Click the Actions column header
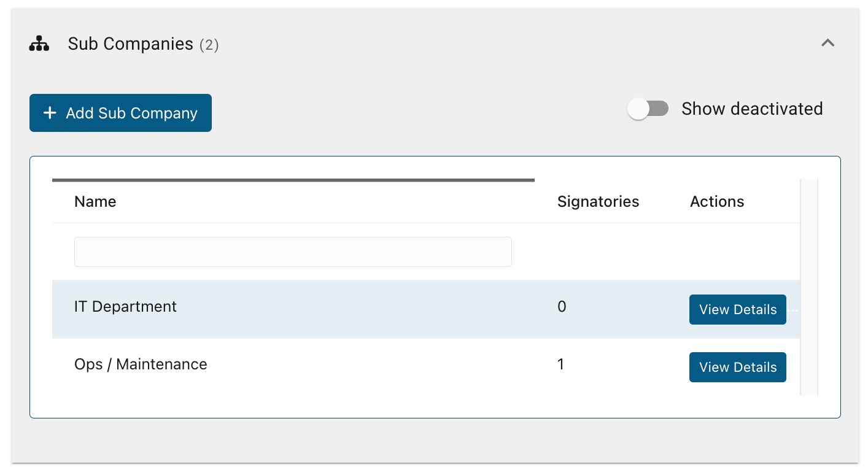The width and height of the screenshot is (868, 470). tap(716, 202)
